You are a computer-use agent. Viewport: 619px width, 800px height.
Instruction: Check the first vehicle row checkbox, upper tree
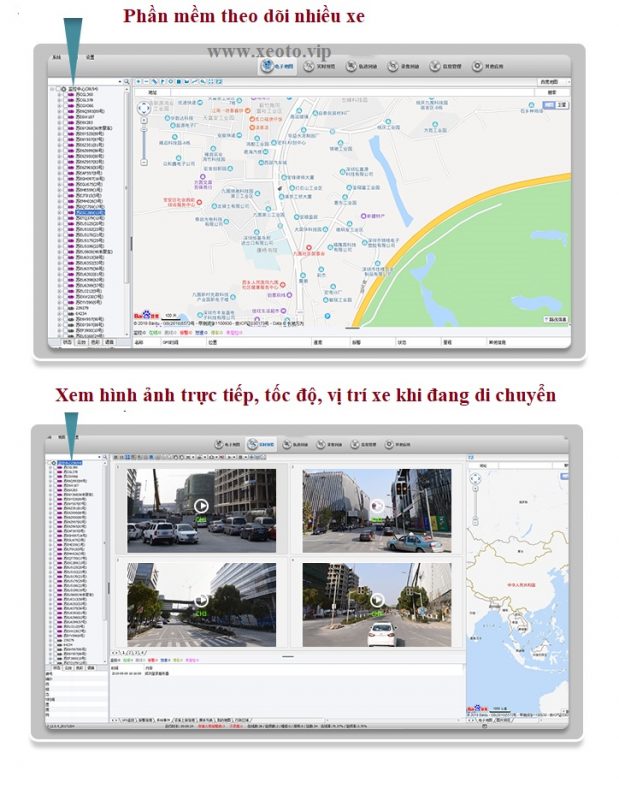65,95
